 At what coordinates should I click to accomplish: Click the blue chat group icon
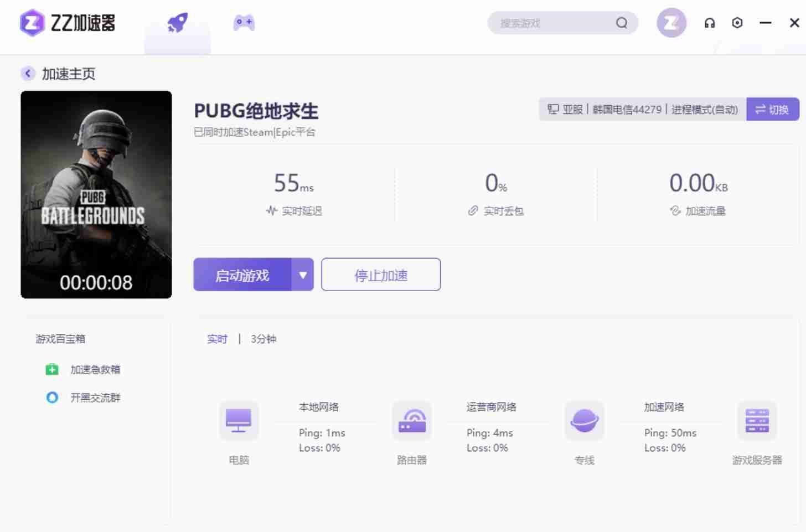[52, 397]
